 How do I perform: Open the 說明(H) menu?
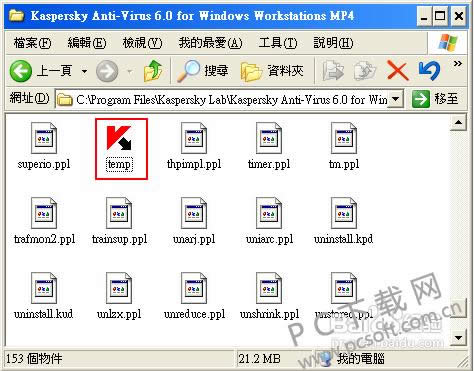333,43
